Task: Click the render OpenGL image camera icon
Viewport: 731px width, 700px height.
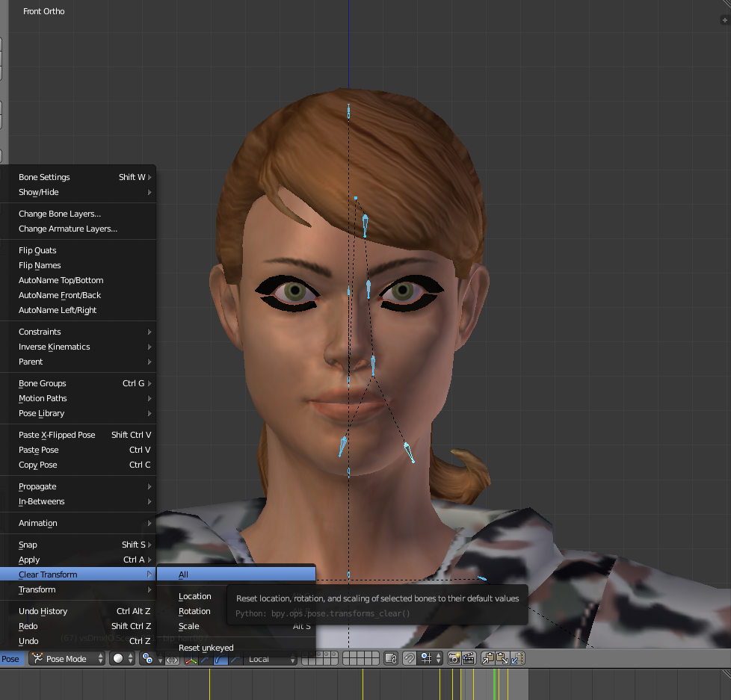Action: (454, 658)
